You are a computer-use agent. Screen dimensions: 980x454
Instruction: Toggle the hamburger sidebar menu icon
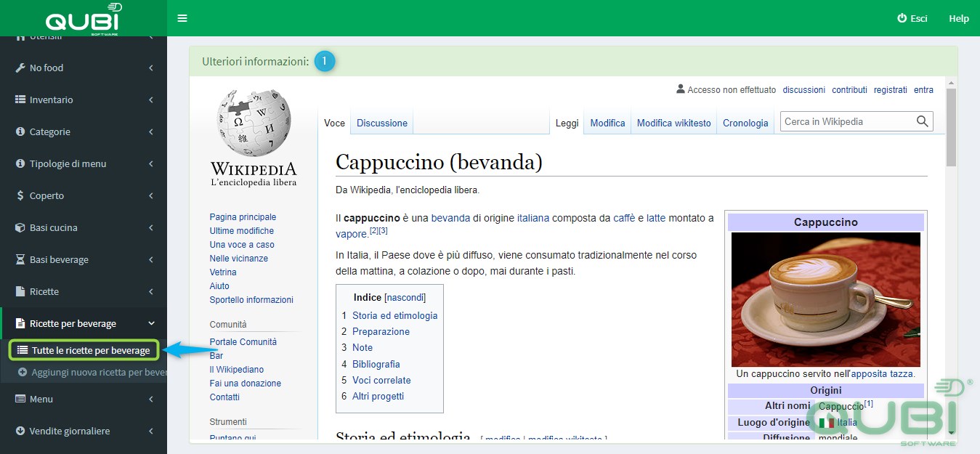tap(182, 18)
